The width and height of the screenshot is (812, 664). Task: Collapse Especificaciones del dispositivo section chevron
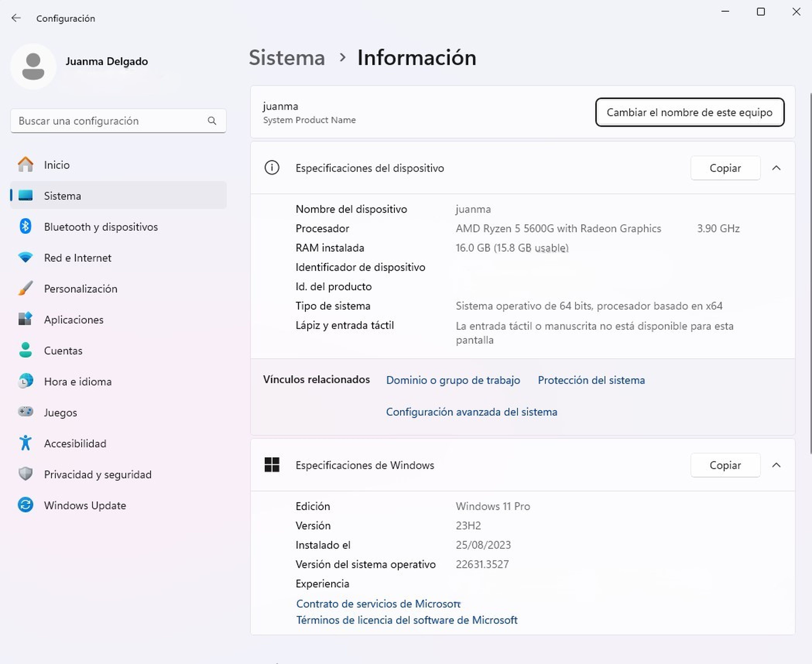click(776, 168)
